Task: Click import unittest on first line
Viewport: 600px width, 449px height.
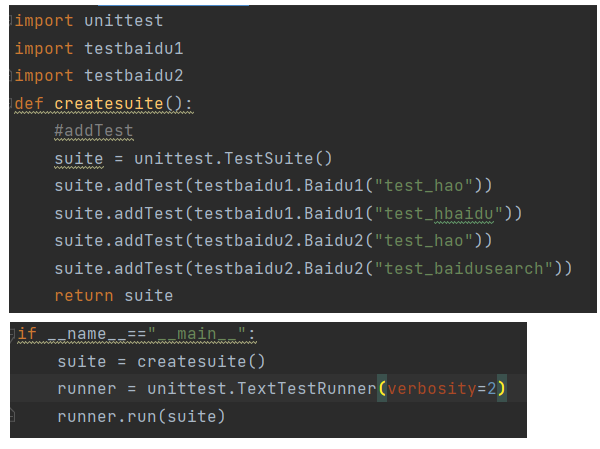Action: point(89,21)
